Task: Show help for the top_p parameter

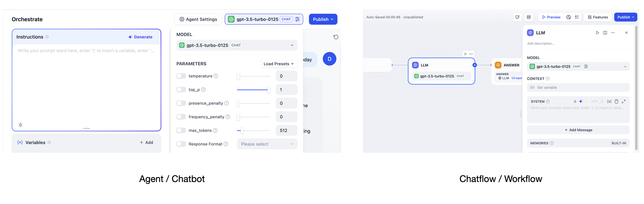Action: (204, 90)
